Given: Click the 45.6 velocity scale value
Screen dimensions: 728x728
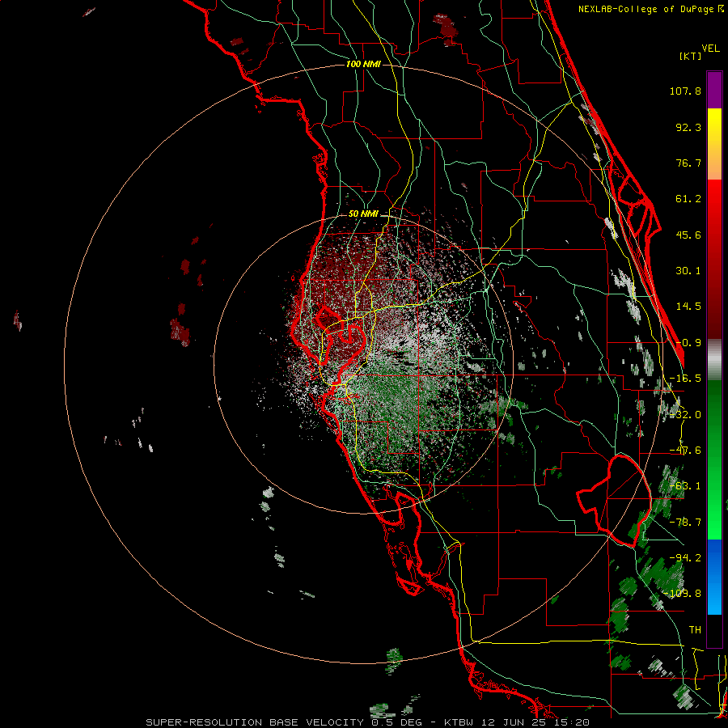Looking at the screenshot, I should 688,235.
